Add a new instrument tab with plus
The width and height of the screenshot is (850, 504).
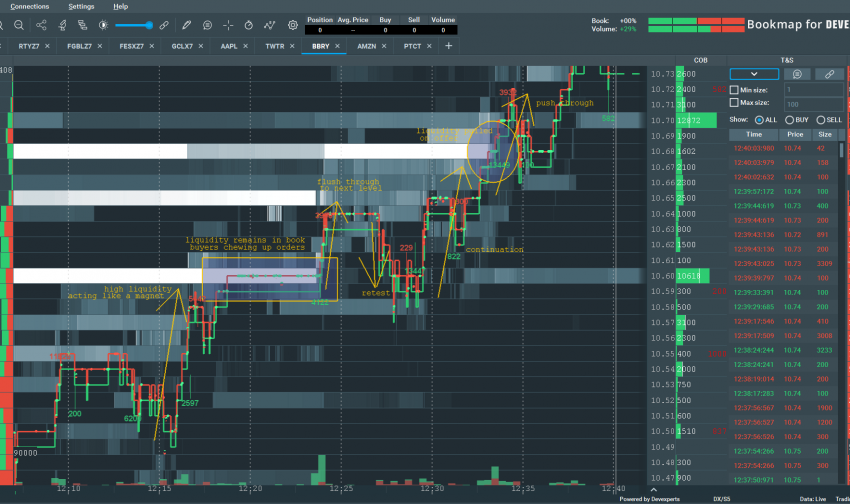click(448, 46)
